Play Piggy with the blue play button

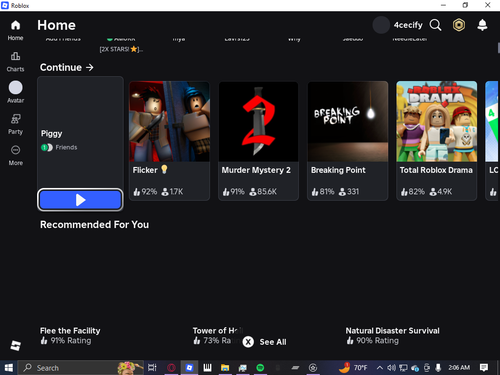tap(80, 200)
